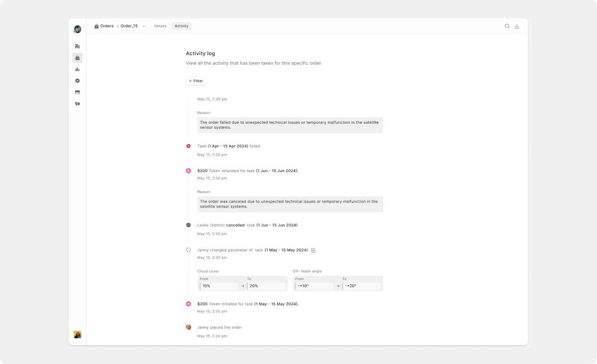Click the Off- Nadir angle label
This screenshot has height=364, width=597.
307,271
